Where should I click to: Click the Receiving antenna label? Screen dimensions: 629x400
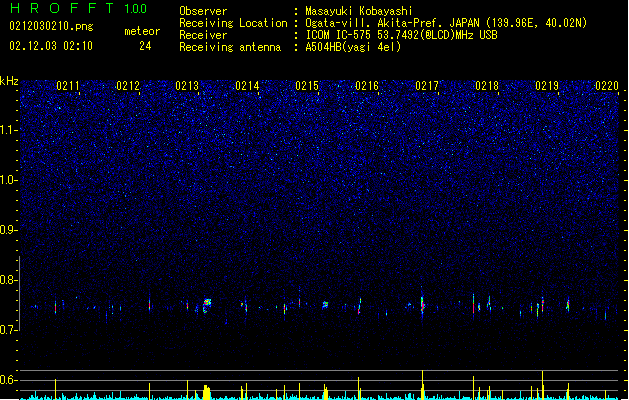(230, 47)
